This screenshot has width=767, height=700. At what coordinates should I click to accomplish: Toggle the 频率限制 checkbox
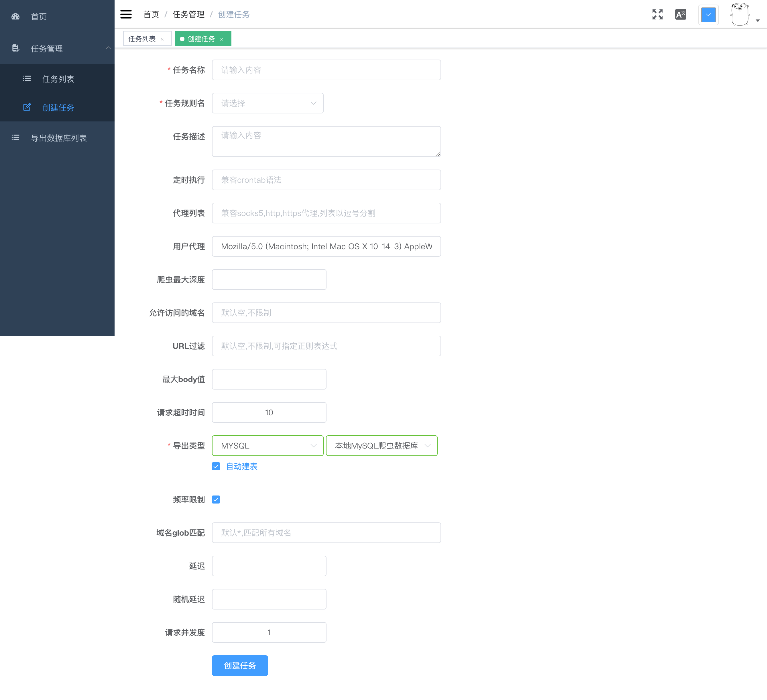pos(216,500)
